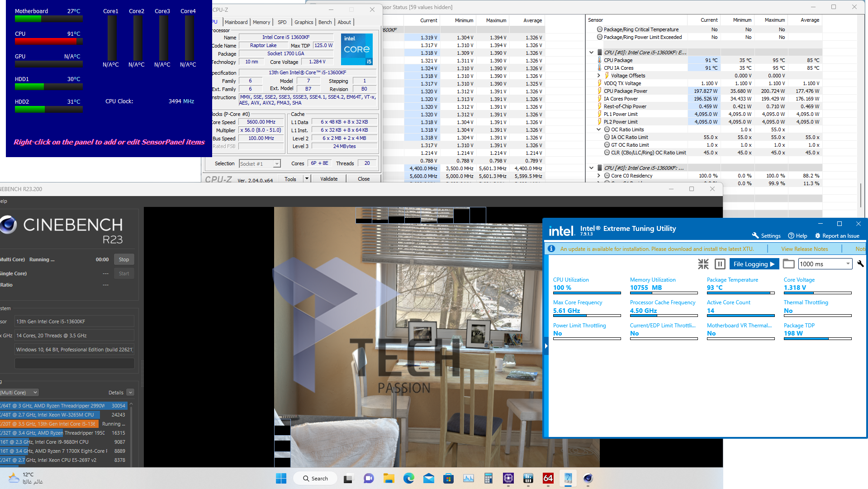868x489 pixels.
Task: Expand the Voltage Offsets sensor group
Action: coord(599,76)
